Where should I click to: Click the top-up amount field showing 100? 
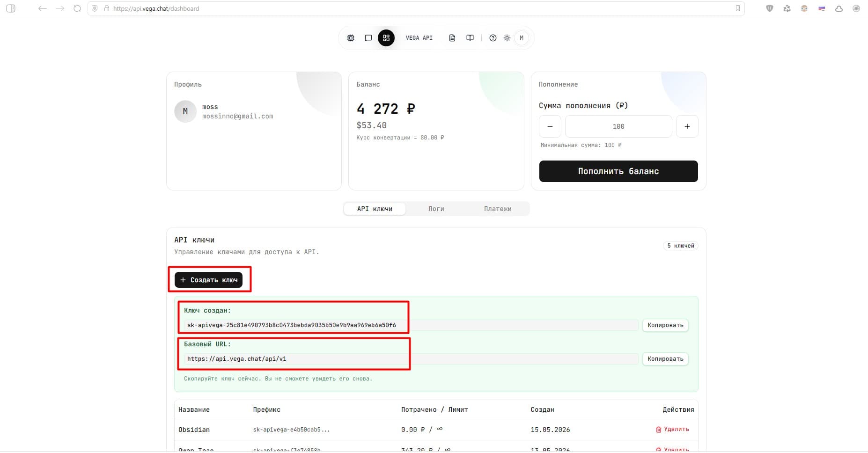pos(618,126)
